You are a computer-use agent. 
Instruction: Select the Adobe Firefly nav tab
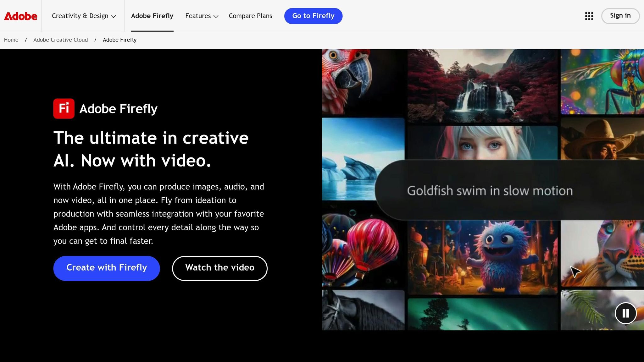152,16
